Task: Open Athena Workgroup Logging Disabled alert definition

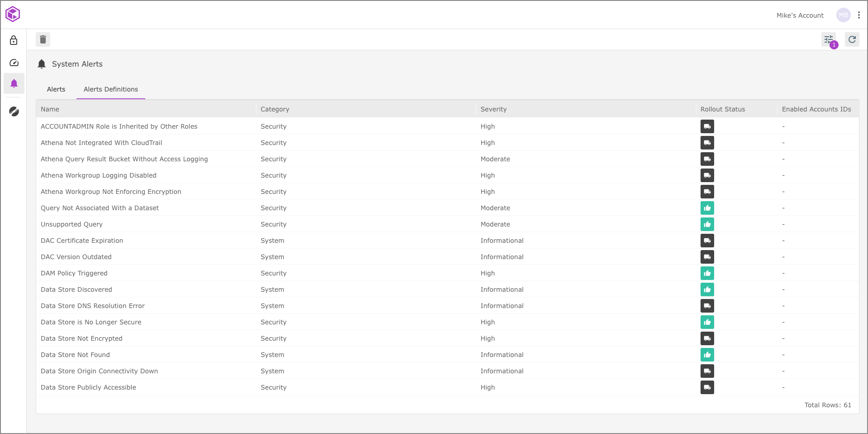Action: [99, 175]
